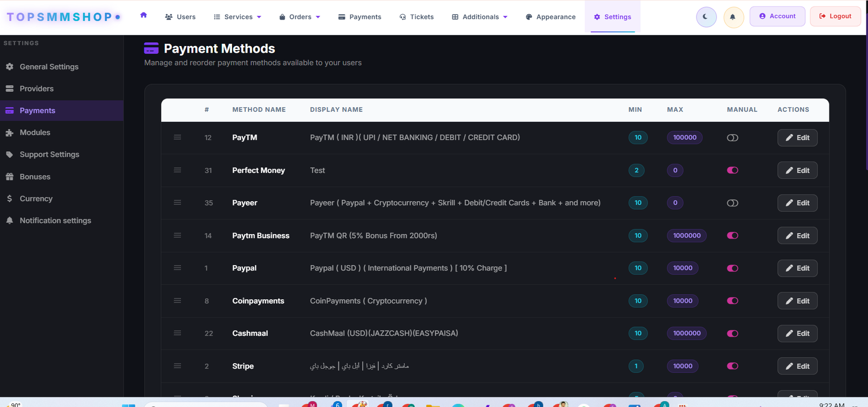
Task: Click the PayTM max value 100000
Action: pos(685,138)
